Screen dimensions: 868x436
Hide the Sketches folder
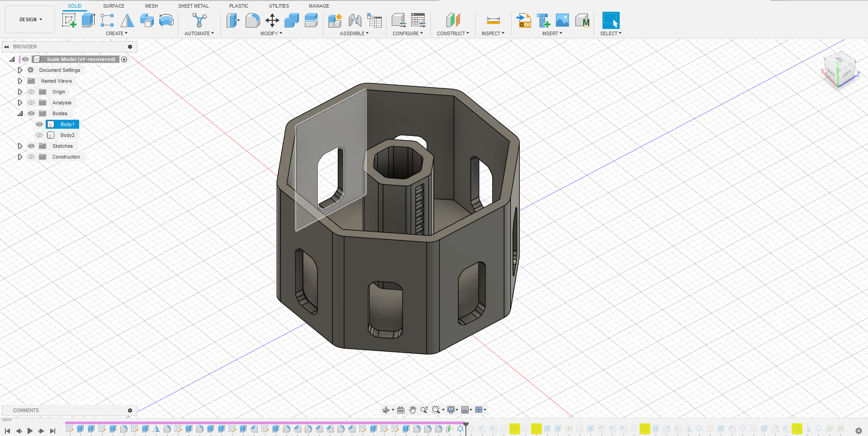click(31, 146)
